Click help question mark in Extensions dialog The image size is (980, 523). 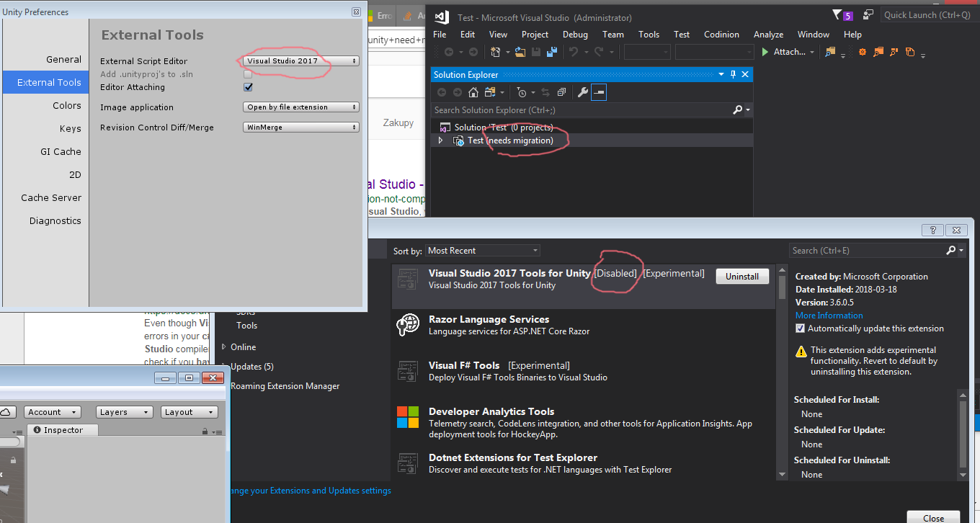click(932, 230)
